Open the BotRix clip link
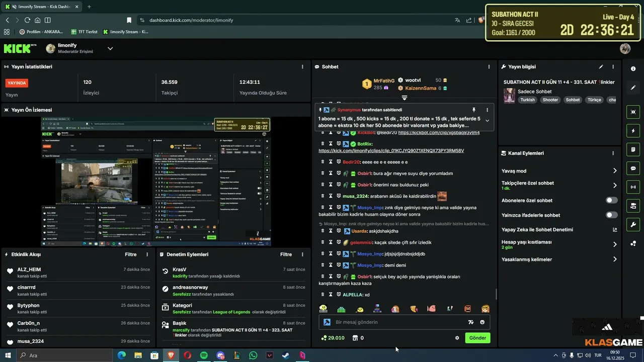644x362 pixels. click(391, 150)
